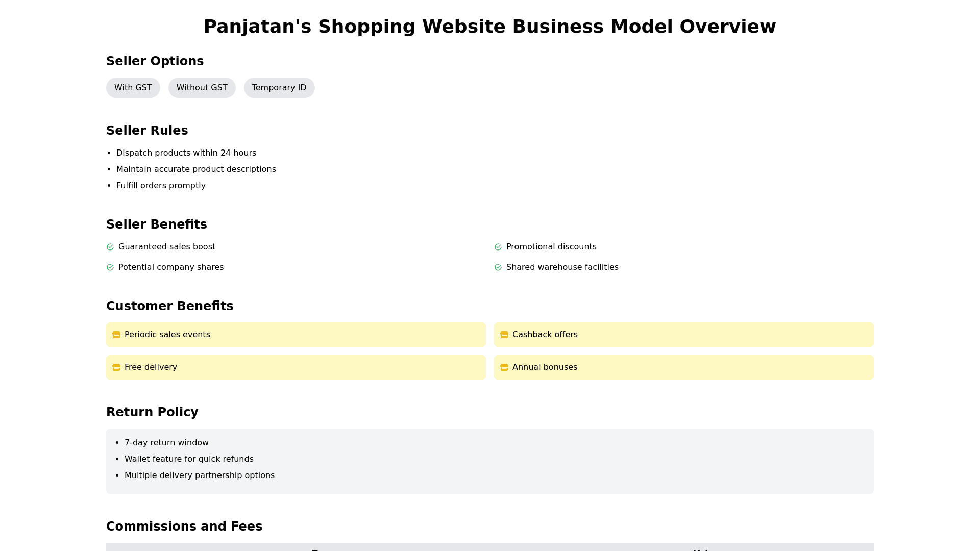Click the check icon next to Shared warehouse facilities
Image resolution: width=980 pixels, height=551 pixels.
[498, 267]
